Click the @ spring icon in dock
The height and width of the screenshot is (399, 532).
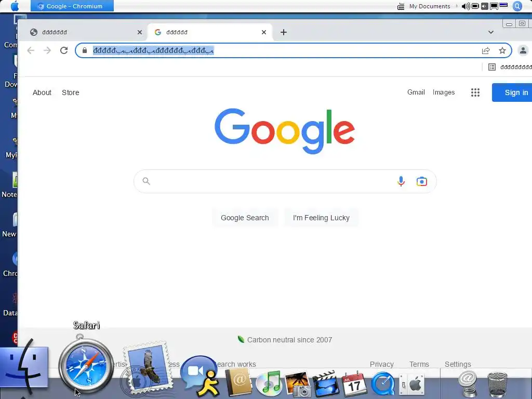click(x=468, y=383)
